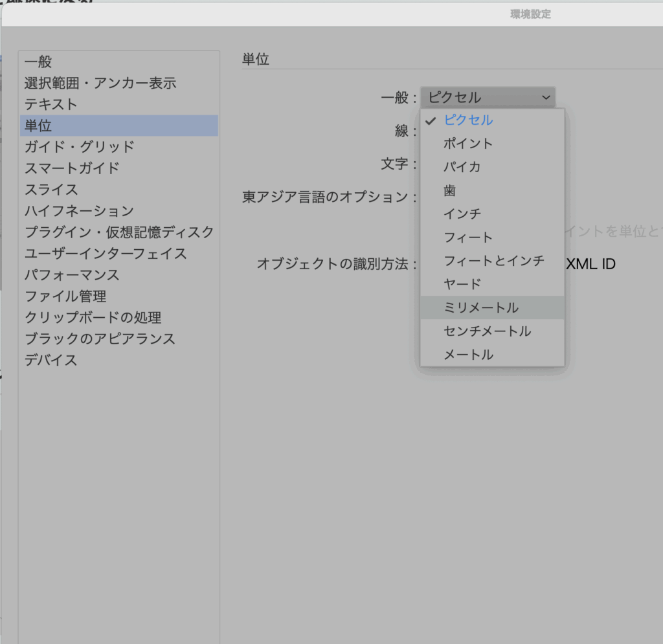Viewport: 663px width, 644px height.
Task: Open the 一般 preferences category
Action: (x=119, y=61)
